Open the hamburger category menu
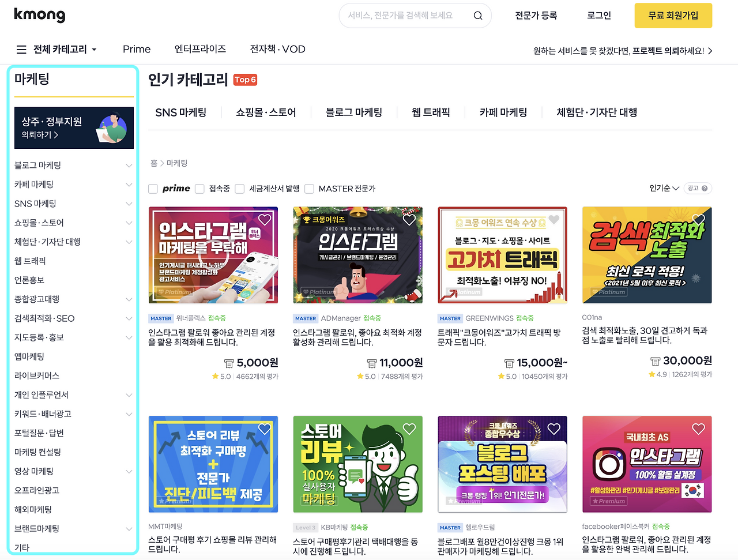Viewport: 738px width, 560px height. point(21,49)
